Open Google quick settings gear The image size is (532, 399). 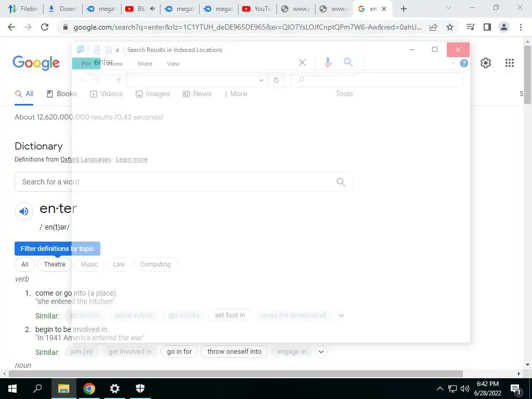(486, 63)
